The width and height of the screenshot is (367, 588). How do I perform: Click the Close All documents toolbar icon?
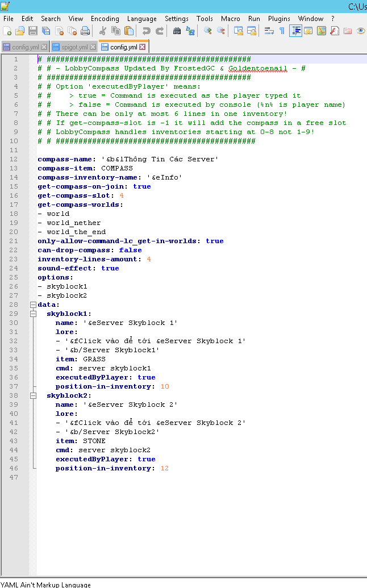pos(72,31)
